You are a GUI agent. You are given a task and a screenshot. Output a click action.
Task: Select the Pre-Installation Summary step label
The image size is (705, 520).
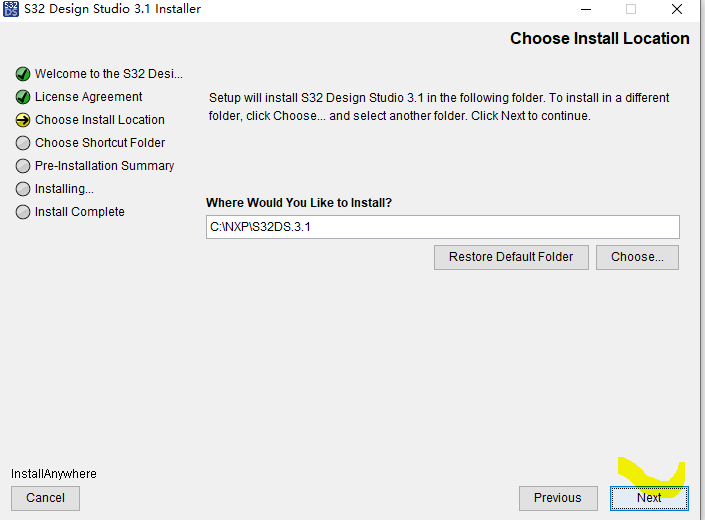(104, 166)
